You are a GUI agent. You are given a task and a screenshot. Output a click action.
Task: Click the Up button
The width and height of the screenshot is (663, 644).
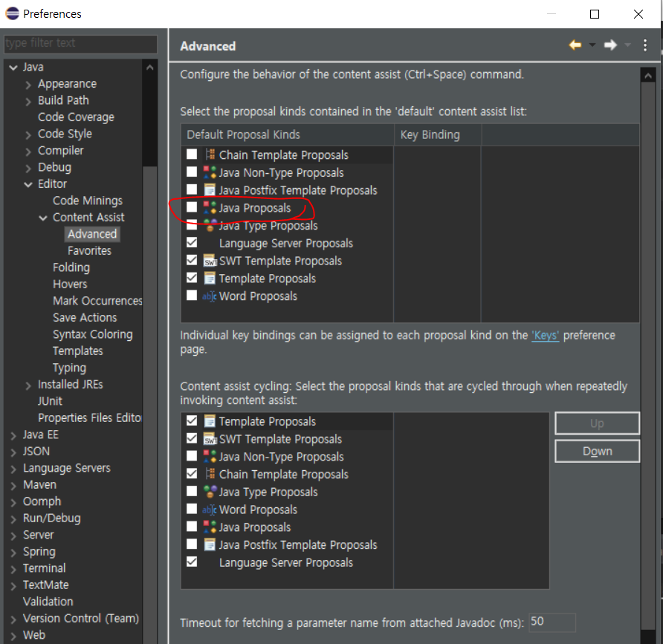click(x=597, y=423)
